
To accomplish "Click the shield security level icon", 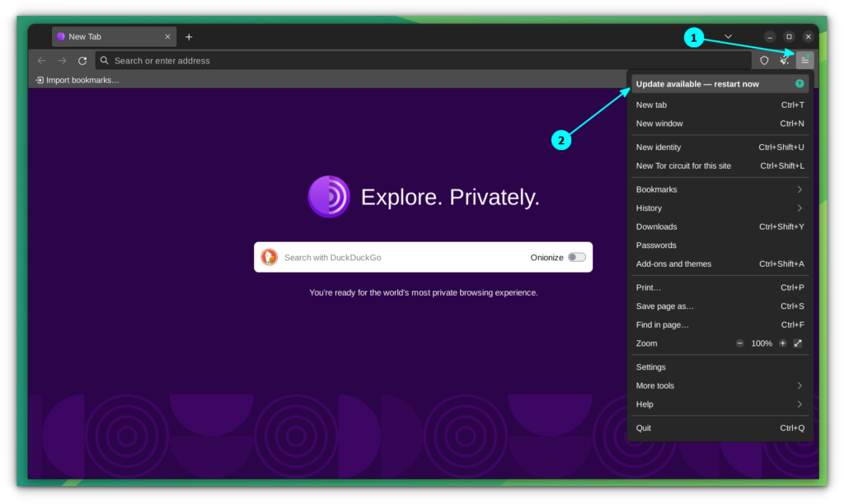I will click(x=764, y=60).
